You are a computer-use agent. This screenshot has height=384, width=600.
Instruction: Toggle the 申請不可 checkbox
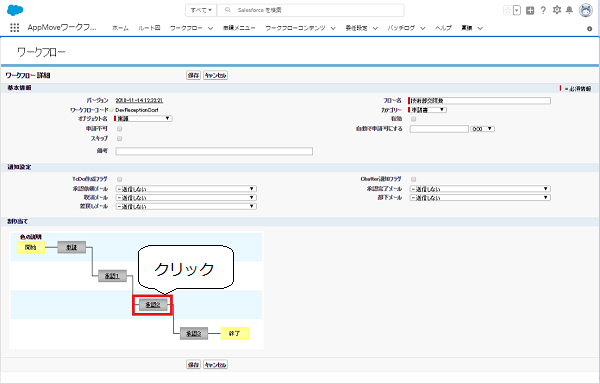(x=120, y=129)
